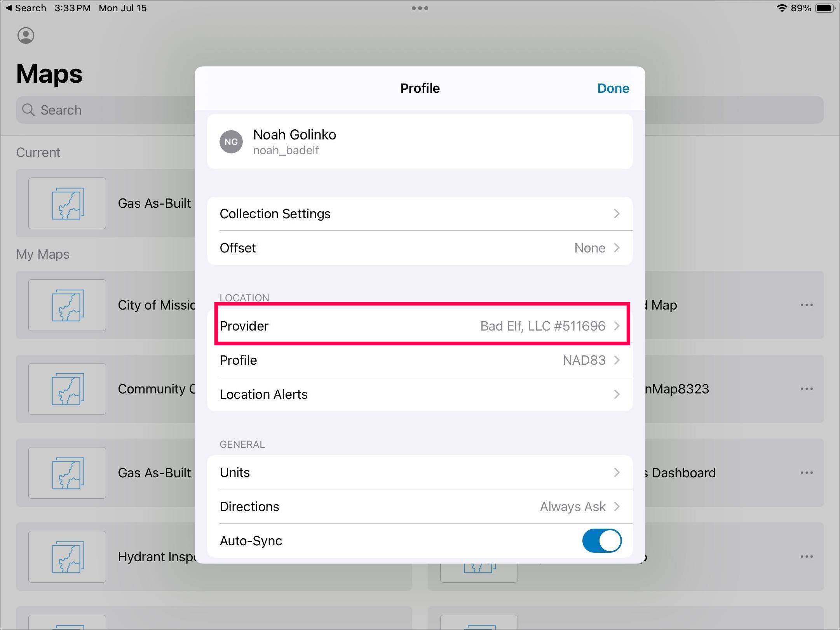Open more options for nMap8323 map
This screenshot has width=840, height=630.
[806, 389]
